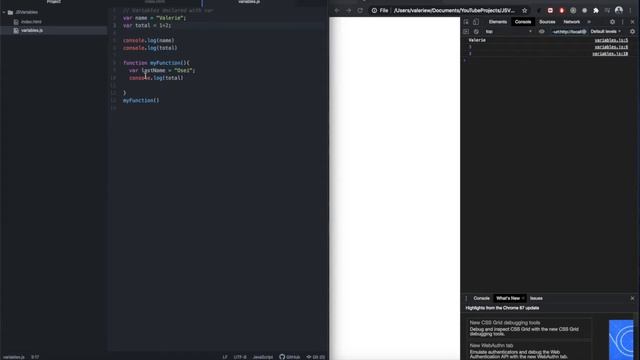Image resolution: width=640 pixels, height=360 pixels.
Task: Select index.html in project tree
Action: pos(31,22)
